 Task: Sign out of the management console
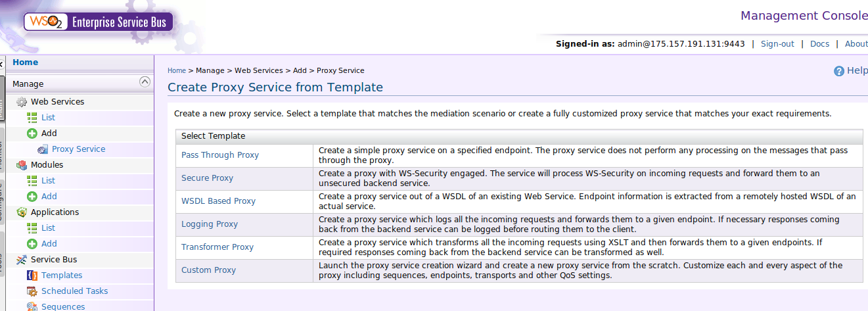pyautogui.click(x=777, y=44)
